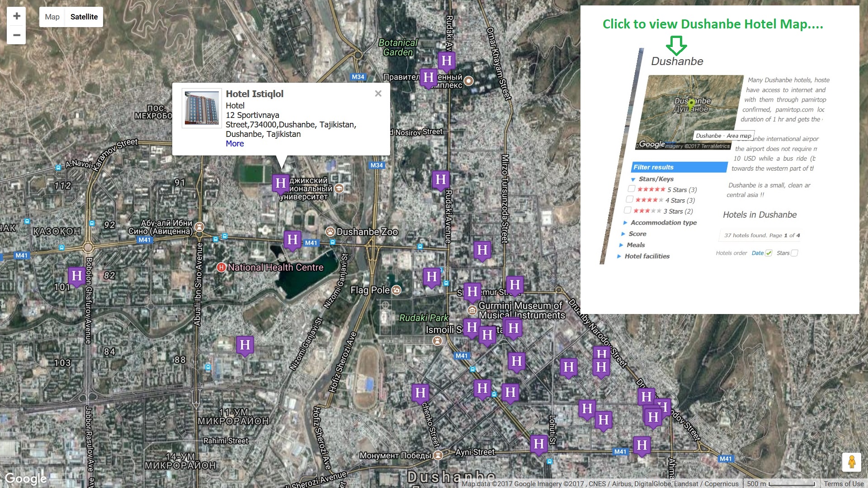The height and width of the screenshot is (488, 868).
Task: Click the Dushanbe Zoo paw icon
Action: tap(330, 232)
